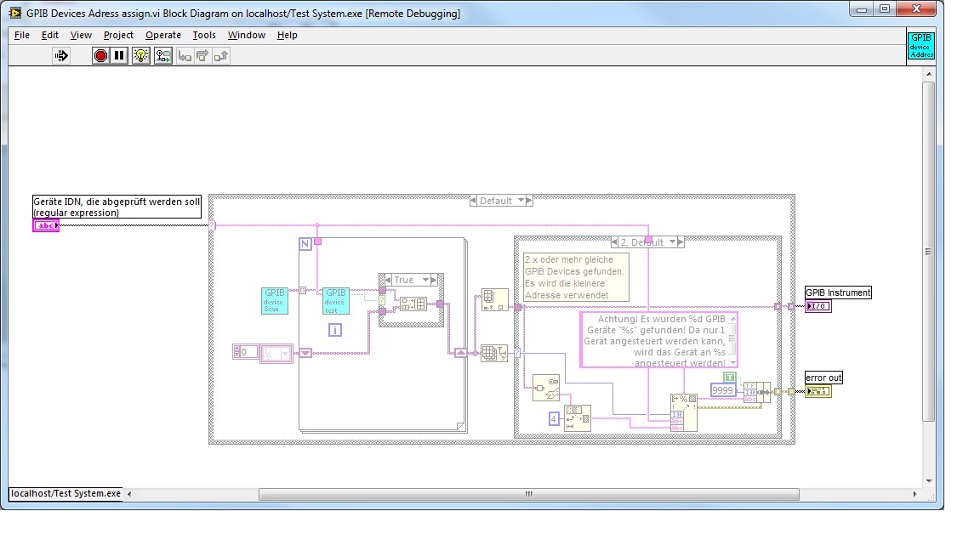Open the Operate menu
Image resolution: width=980 pixels, height=551 pixels.
[x=162, y=35]
